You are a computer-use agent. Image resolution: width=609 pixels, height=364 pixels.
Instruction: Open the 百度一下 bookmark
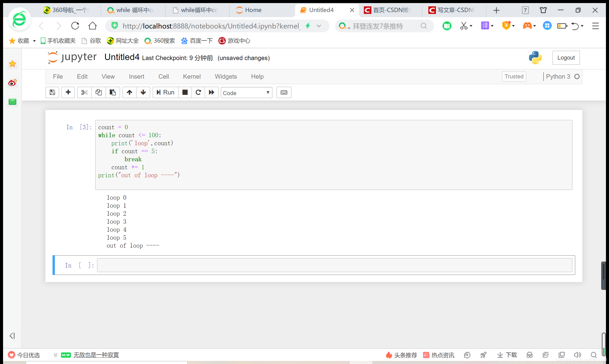pos(197,41)
